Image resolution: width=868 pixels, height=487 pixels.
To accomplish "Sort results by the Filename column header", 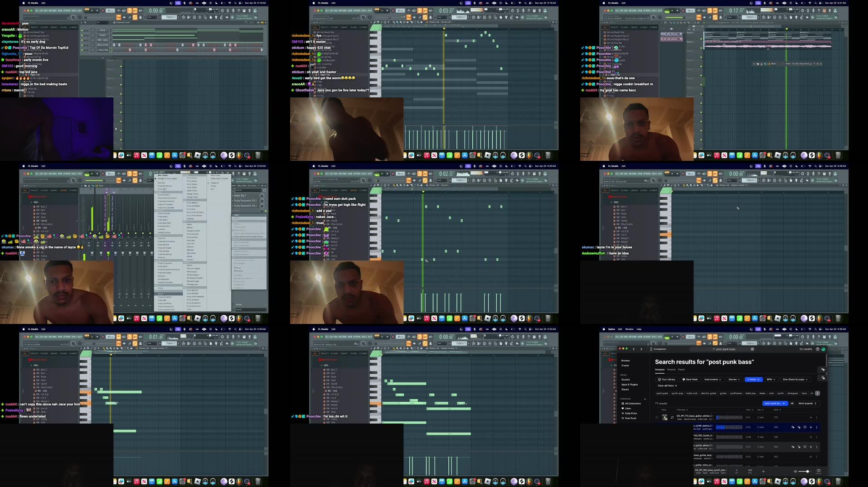I will pyautogui.click(x=682, y=410).
